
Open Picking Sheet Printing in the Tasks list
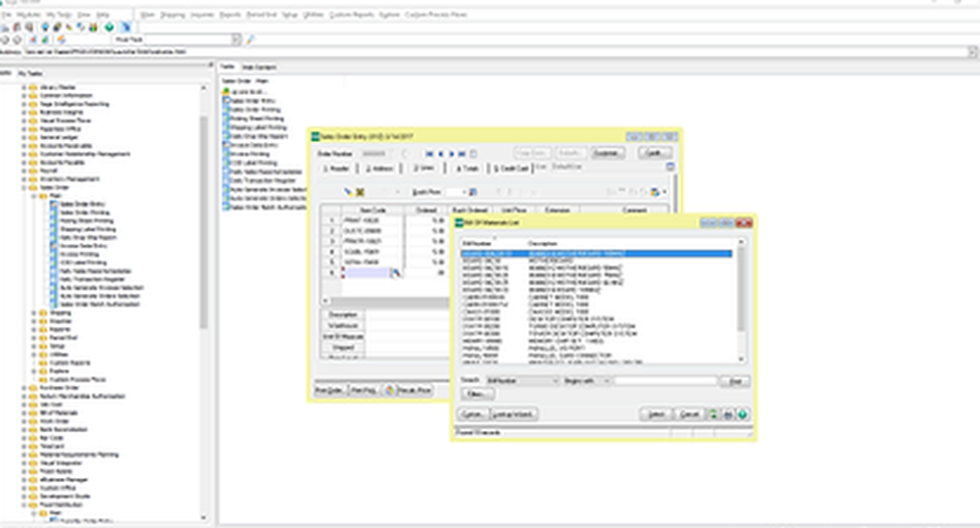click(x=257, y=119)
